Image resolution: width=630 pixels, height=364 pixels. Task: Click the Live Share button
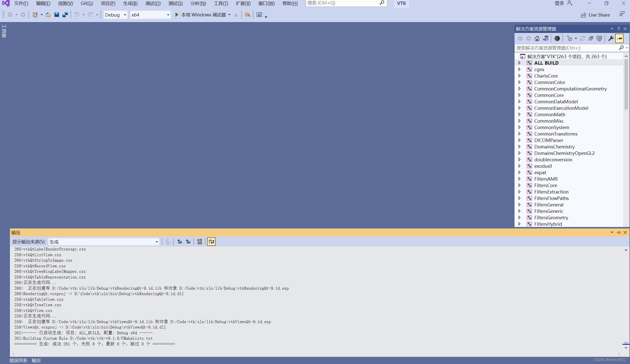pyautogui.click(x=596, y=15)
